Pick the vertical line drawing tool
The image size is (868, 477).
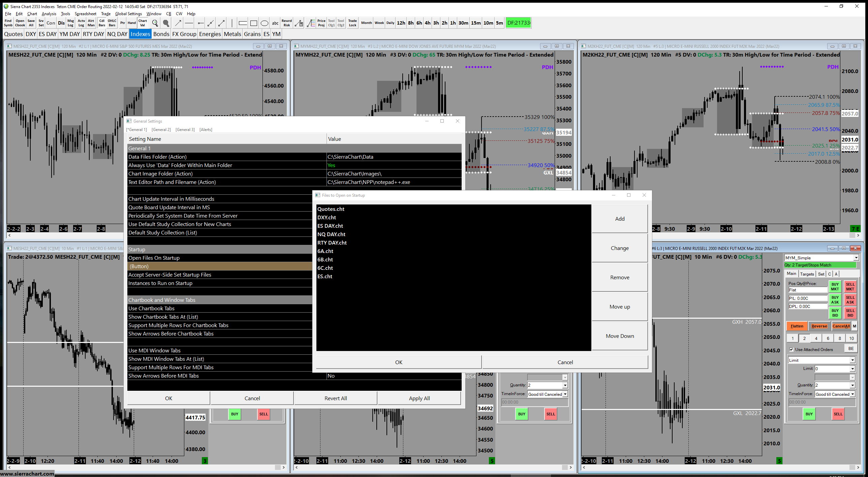(x=232, y=23)
